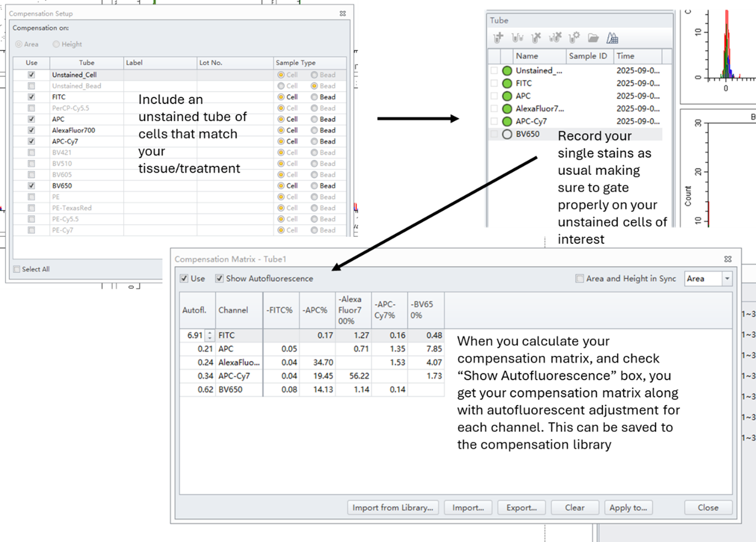Click the Clear button
The image size is (756, 542).
(575, 508)
